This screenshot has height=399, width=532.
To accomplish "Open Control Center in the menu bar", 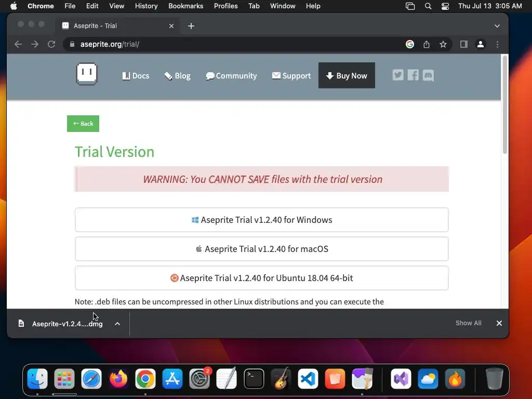I will pyautogui.click(x=445, y=6).
